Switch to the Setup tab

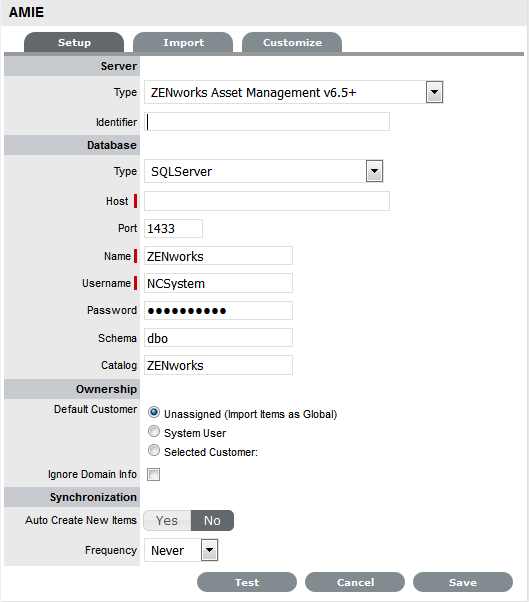pos(74,42)
